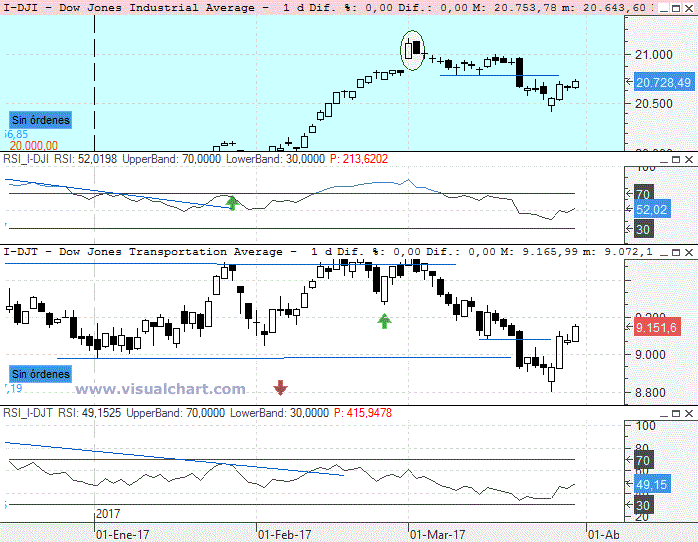The height and width of the screenshot is (542, 698).
Task: Click the red price tag 9.151,6
Action: (656, 328)
